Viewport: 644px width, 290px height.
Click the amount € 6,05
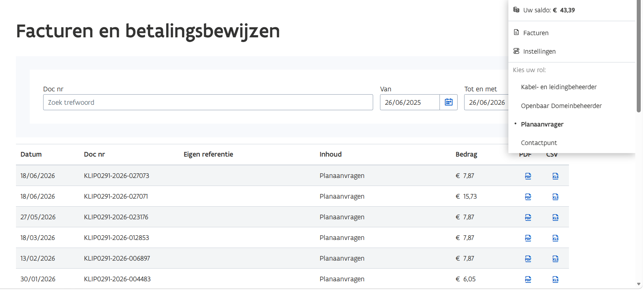tap(466, 279)
